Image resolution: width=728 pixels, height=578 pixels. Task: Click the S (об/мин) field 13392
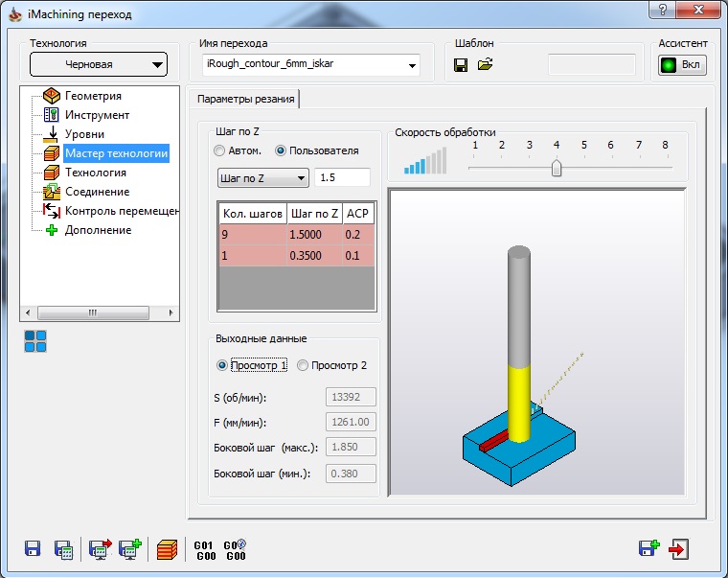[351, 397]
